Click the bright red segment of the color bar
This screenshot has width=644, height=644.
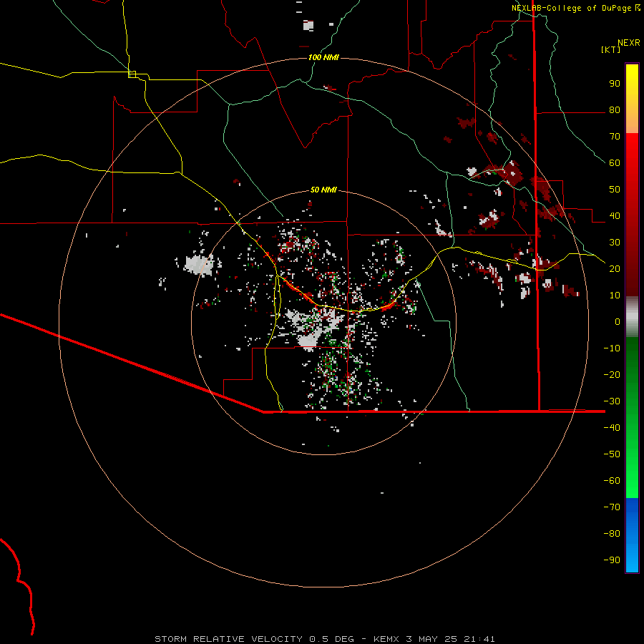click(x=632, y=160)
